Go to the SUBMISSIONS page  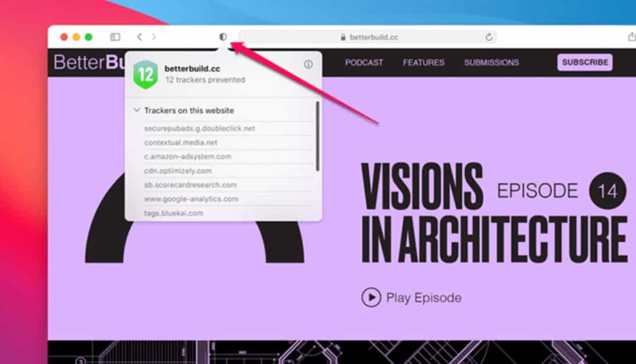tap(491, 63)
